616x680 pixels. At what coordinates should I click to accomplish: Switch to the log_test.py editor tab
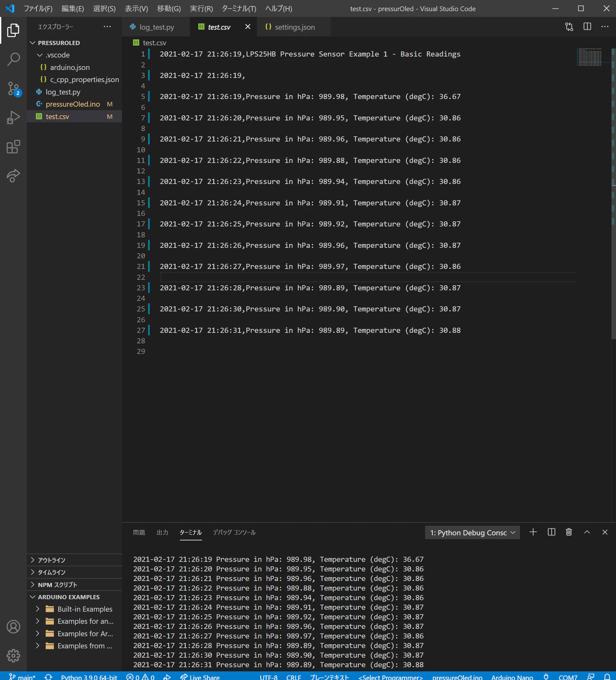tap(156, 27)
